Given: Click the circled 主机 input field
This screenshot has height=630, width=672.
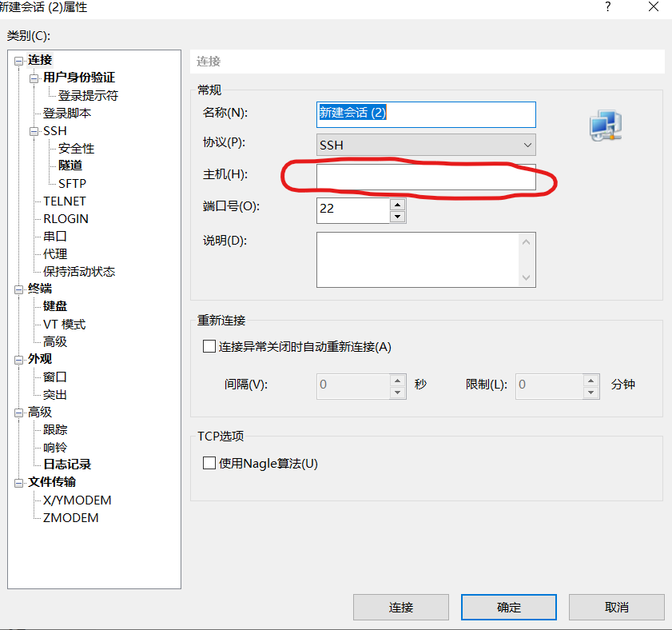Looking at the screenshot, I should [426, 177].
